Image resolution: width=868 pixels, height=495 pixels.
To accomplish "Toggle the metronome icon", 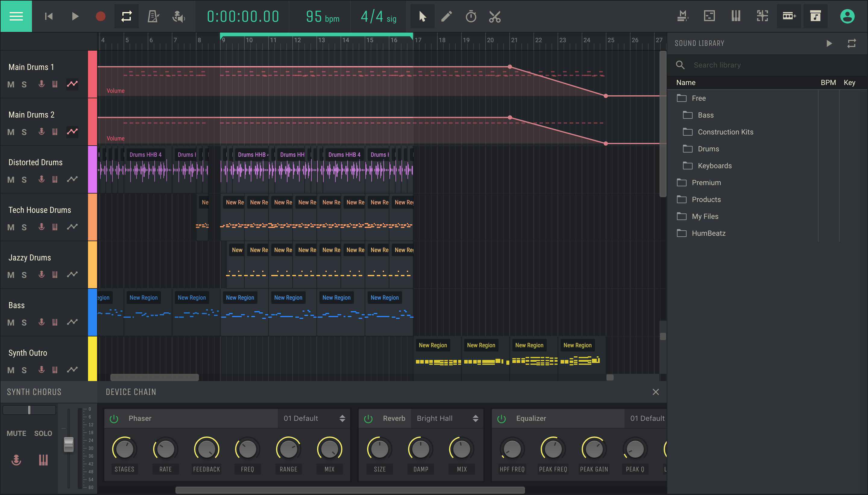I will [153, 16].
